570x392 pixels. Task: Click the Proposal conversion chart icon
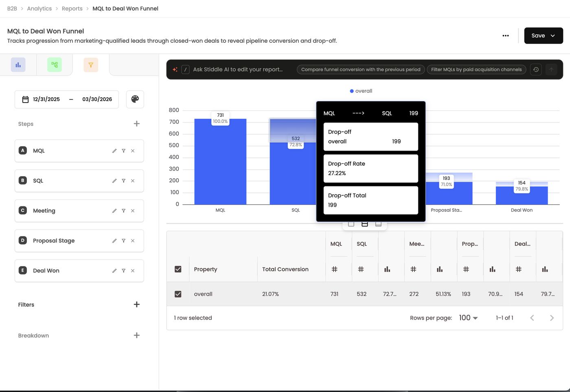click(493, 269)
